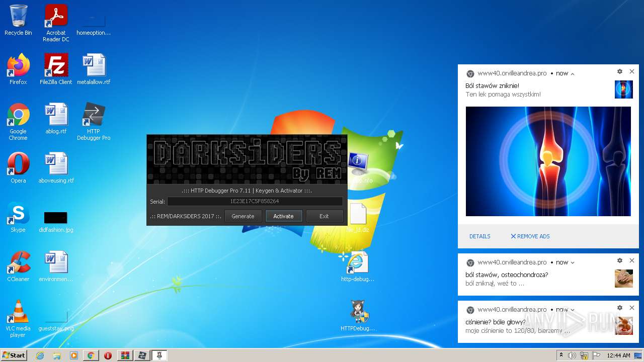The width and height of the screenshot is (644, 362).
Task: Open FileZilla Client desktop shortcut
Action: 56,69
